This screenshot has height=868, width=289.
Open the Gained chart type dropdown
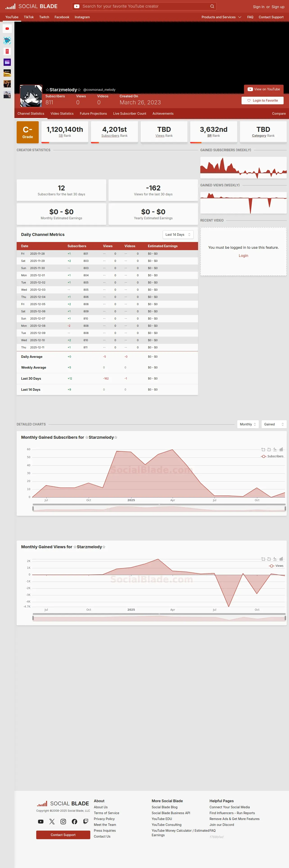point(274,424)
